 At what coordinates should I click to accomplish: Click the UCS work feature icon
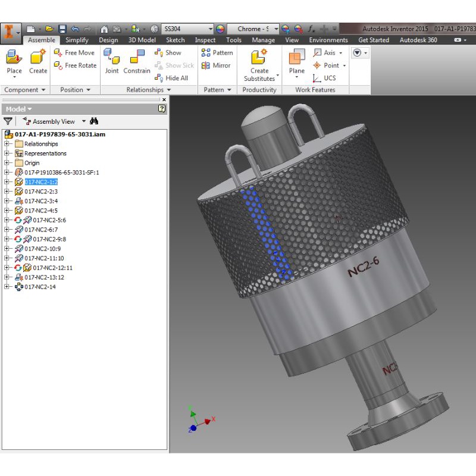(324, 78)
